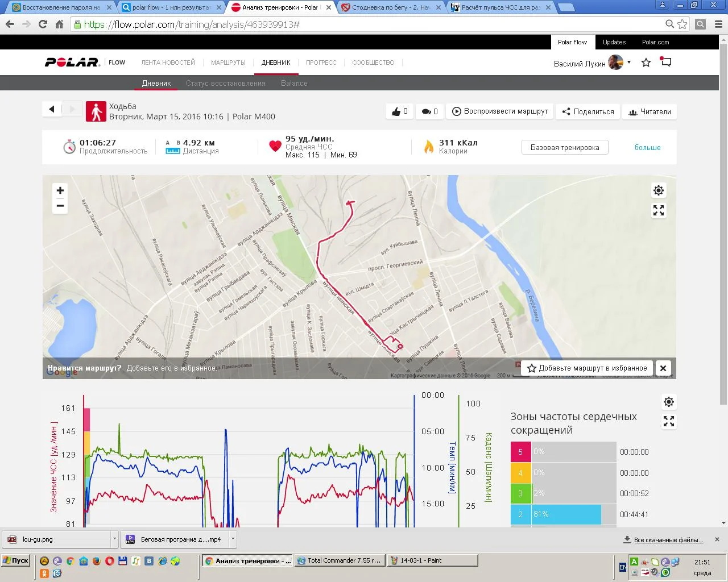Screen dimensions: 728x582
Task: Expand the heart rate chart fullscreen
Action: 669,422
